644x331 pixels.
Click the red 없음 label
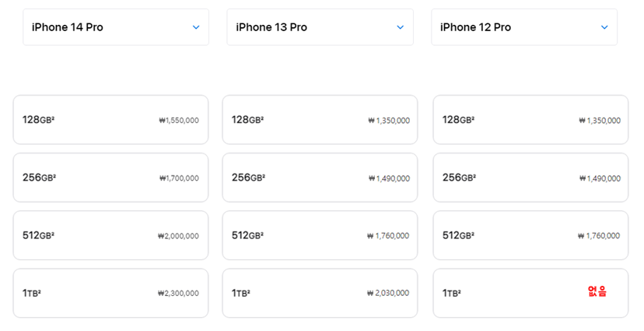pyautogui.click(x=597, y=292)
